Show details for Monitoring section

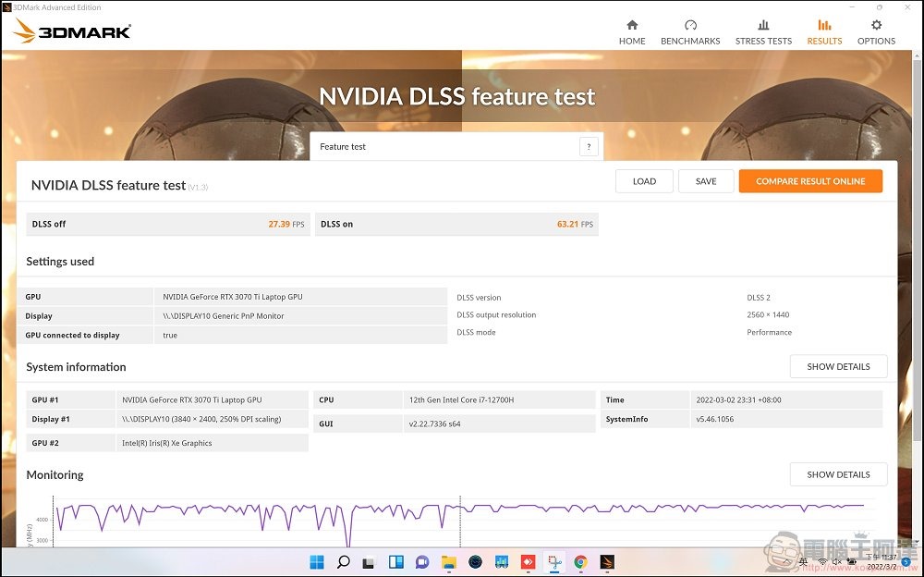[x=838, y=474]
